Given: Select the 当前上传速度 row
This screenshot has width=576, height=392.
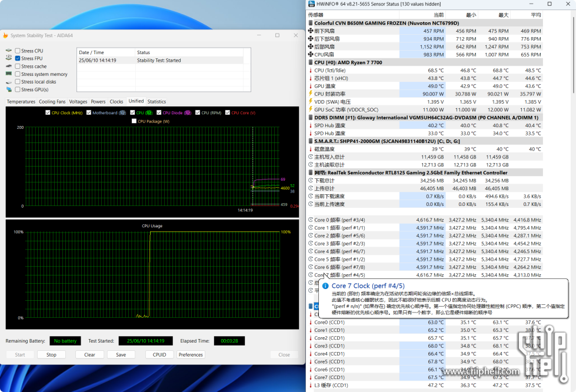Looking at the screenshot, I should tap(425, 204).
